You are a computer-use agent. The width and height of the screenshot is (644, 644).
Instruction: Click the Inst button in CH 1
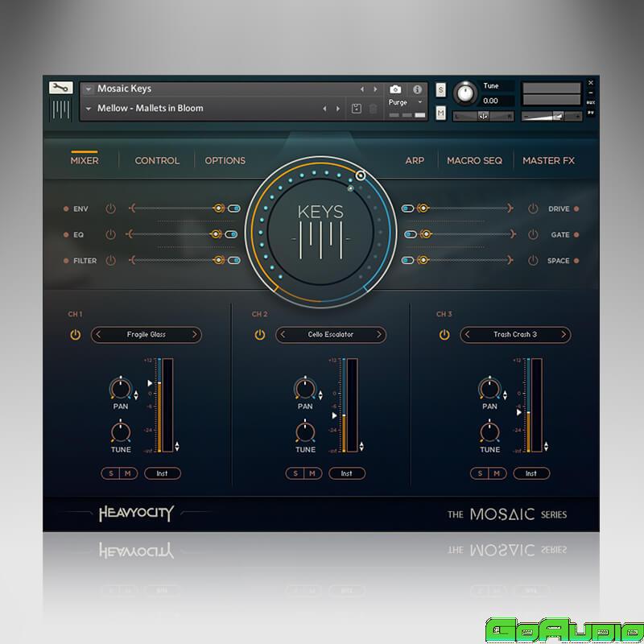163,473
